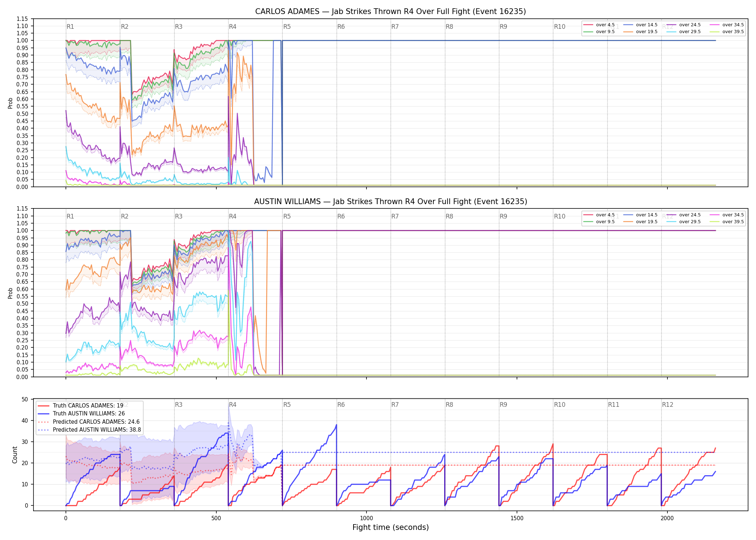The height and width of the screenshot is (540, 756).
Task: Click 'over 39.5' legend entry in Austin Williams chart
Action: [727, 222]
